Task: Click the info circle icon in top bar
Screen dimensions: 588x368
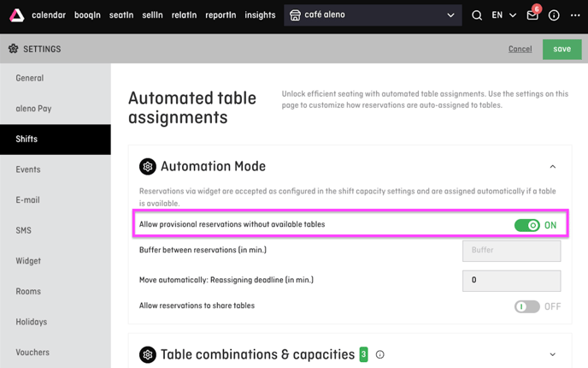Action: click(554, 15)
